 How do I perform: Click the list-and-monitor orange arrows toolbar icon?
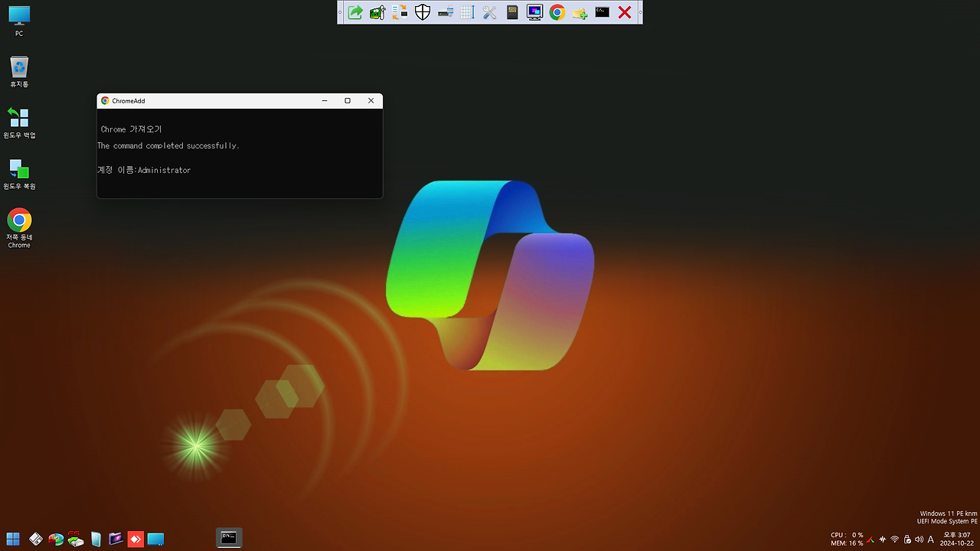pos(400,12)
